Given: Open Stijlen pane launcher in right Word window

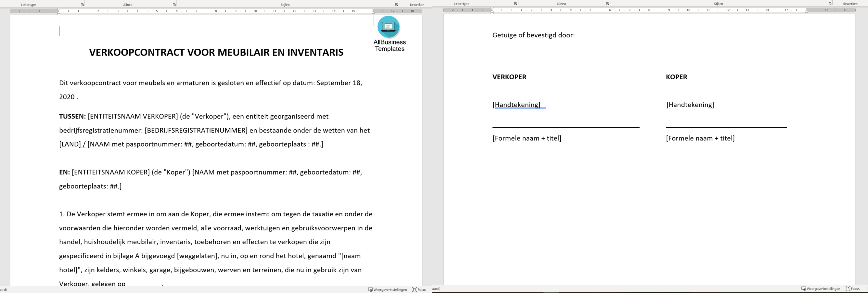Looking at the screenshot, I should [x=830, y=4].
